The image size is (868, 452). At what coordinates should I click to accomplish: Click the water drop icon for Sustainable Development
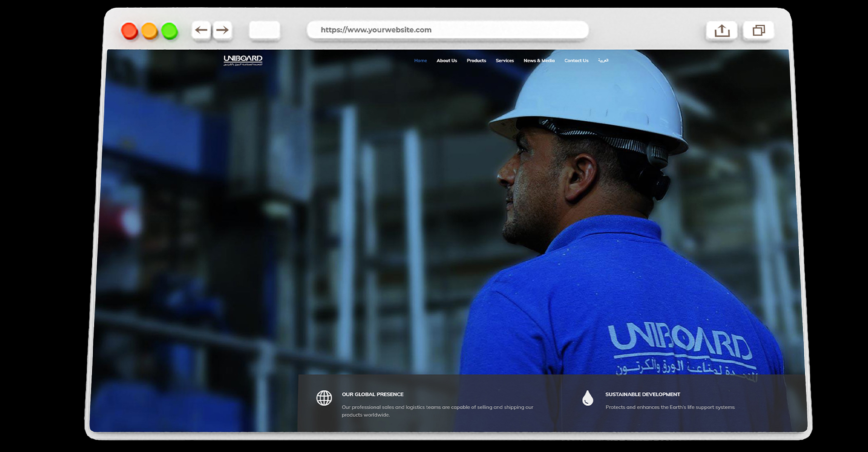pyautogui.click(x=587, y=398)
